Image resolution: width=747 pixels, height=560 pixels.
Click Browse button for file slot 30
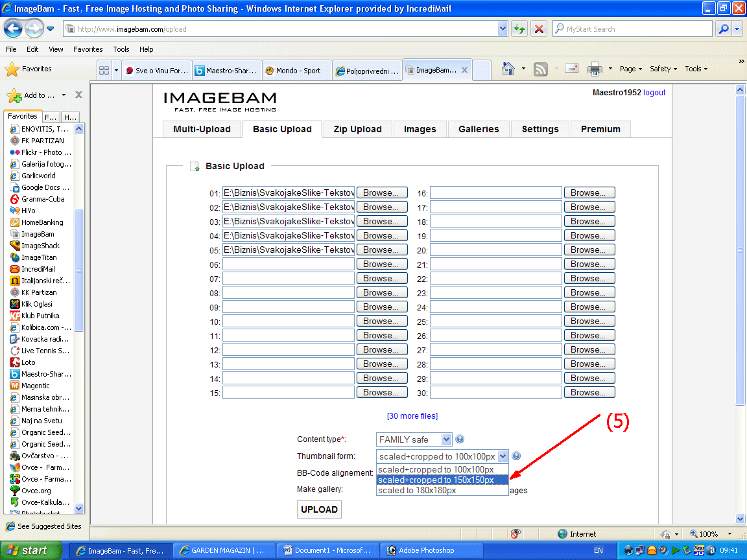(x=590, y=392)
